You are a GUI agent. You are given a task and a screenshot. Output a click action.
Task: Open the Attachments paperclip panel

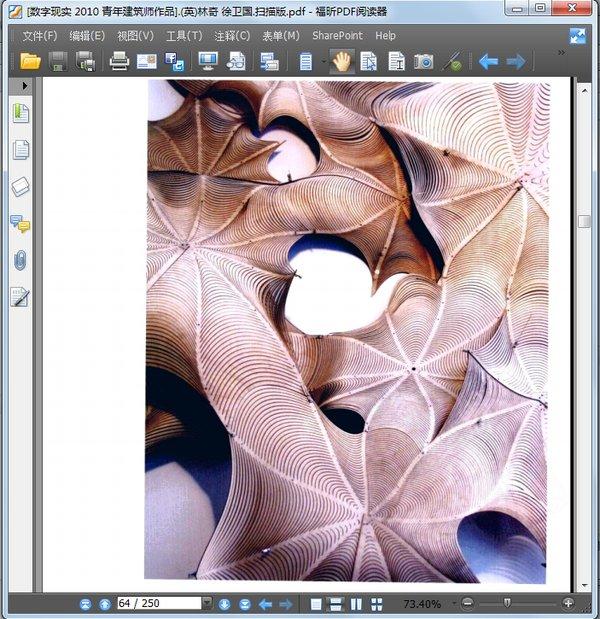pyautogui.click(x=20, y=260)
